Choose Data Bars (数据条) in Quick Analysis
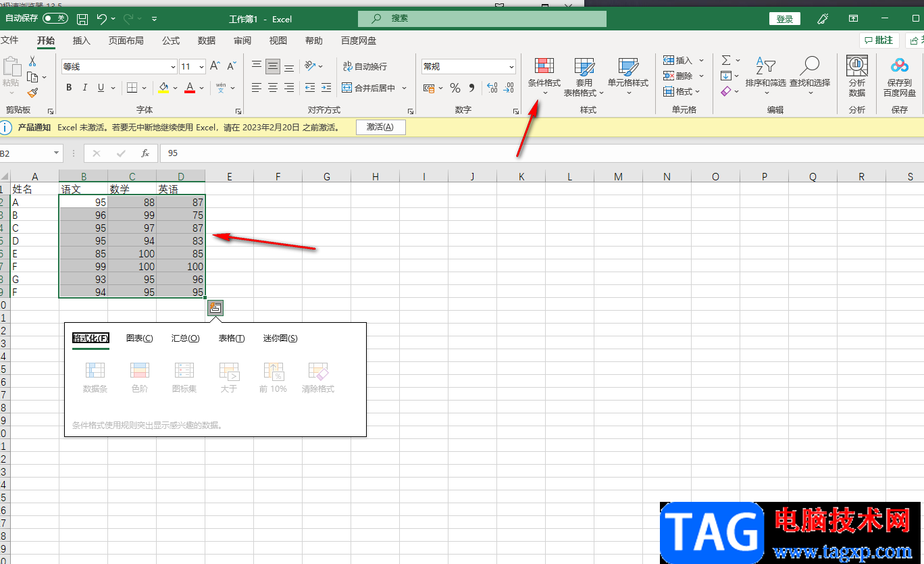924x564 pixels. [95, 378]
